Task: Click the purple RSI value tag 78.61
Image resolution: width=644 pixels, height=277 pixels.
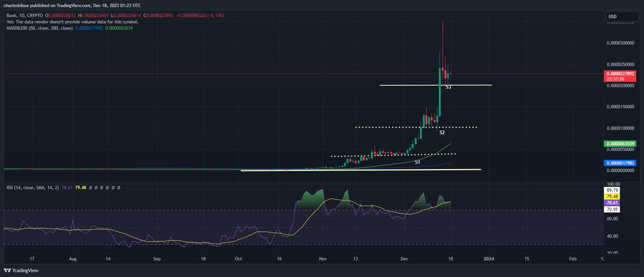Action: point(612,203)
